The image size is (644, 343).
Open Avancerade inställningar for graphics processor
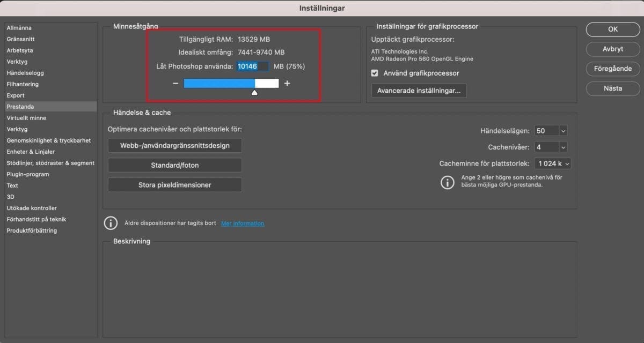point(419,91)
